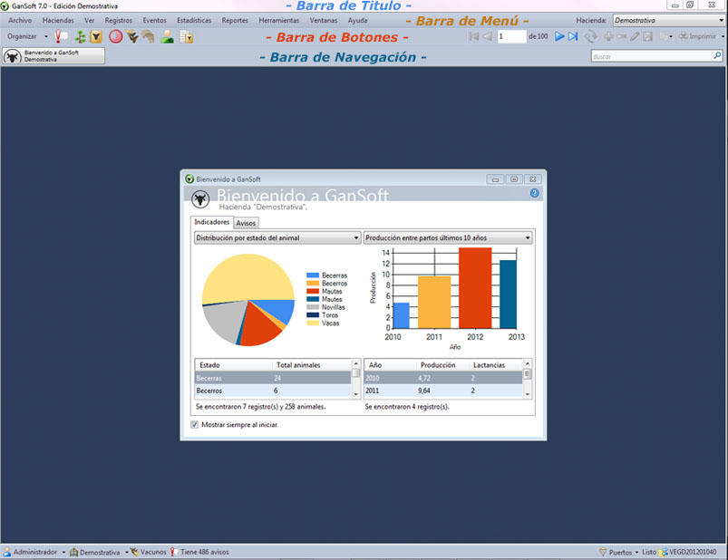Click the magnifier icon in Buscar box
Screen dimensions: 728x560
click(x=717, y=55)
